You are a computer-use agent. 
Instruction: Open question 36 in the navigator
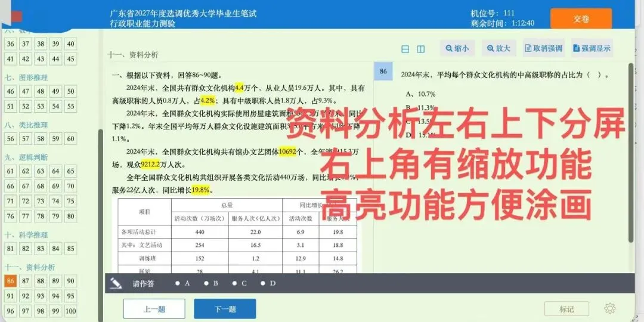[x=11, y=44]
